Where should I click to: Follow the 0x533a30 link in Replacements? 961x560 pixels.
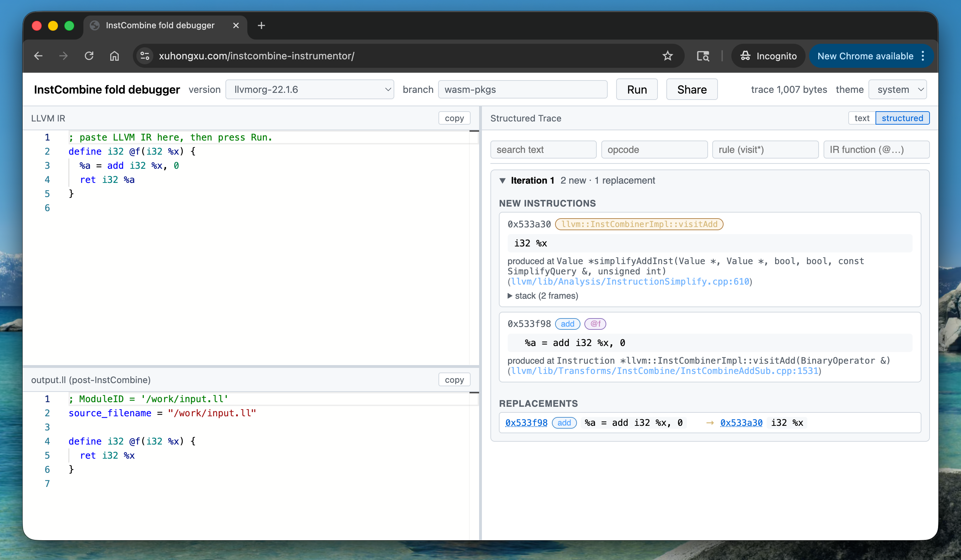(741, 423)
